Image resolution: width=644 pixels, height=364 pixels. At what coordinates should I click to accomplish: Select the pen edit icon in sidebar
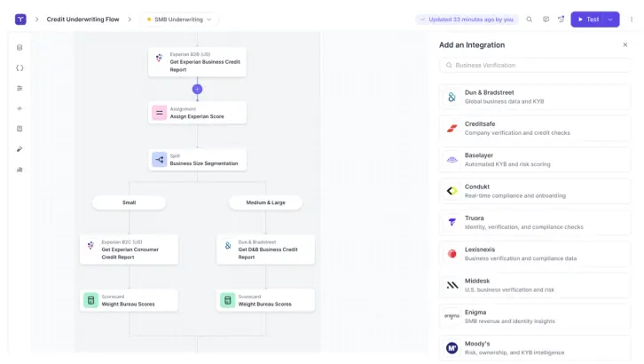pyautogui.click(x=20, y=149)
